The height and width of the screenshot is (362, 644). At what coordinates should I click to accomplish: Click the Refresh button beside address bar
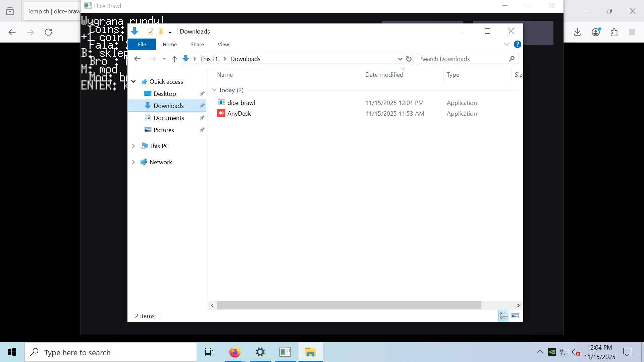tap(409, 59)
